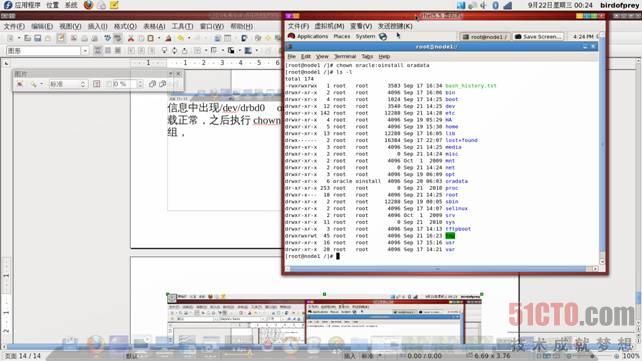This screenshot has width=642, height=361.
Task: Open the Terminal menu in terminal window
Action: pos(345,56)
